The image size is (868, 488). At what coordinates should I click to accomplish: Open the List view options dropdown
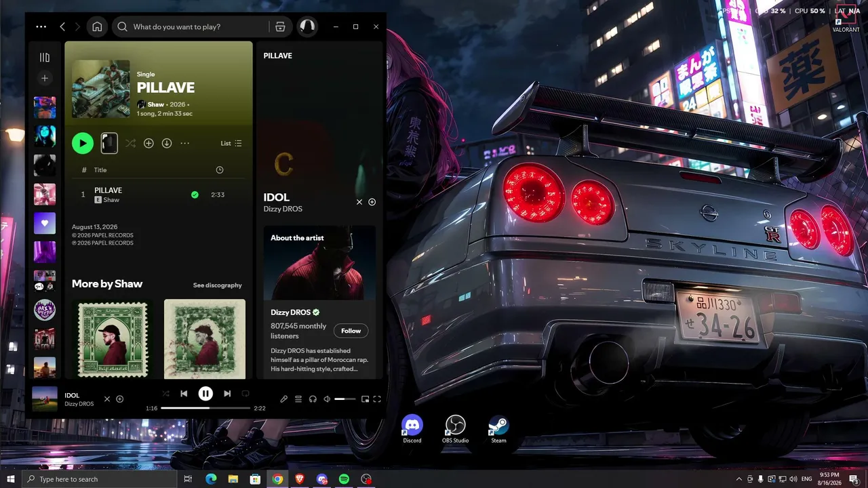231,143
